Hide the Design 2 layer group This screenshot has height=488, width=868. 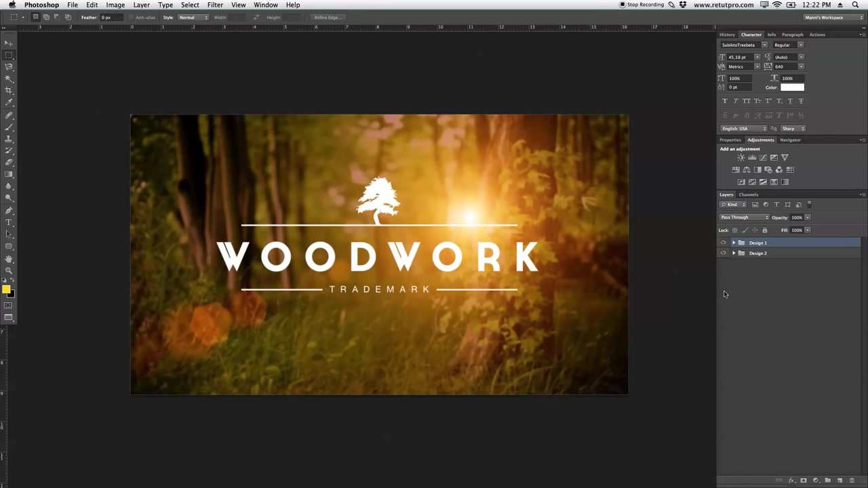pos(723,253)
